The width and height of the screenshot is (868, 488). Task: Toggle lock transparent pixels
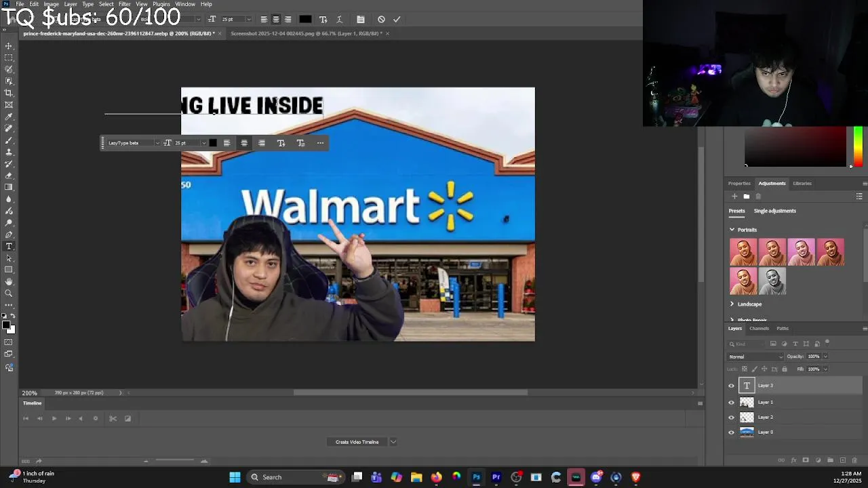[x=744, y=369]
